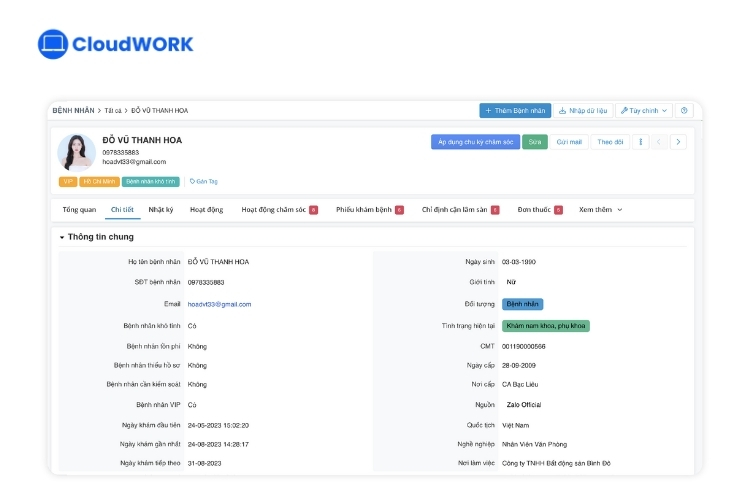Click the patient avatar photo

[76, 152]
